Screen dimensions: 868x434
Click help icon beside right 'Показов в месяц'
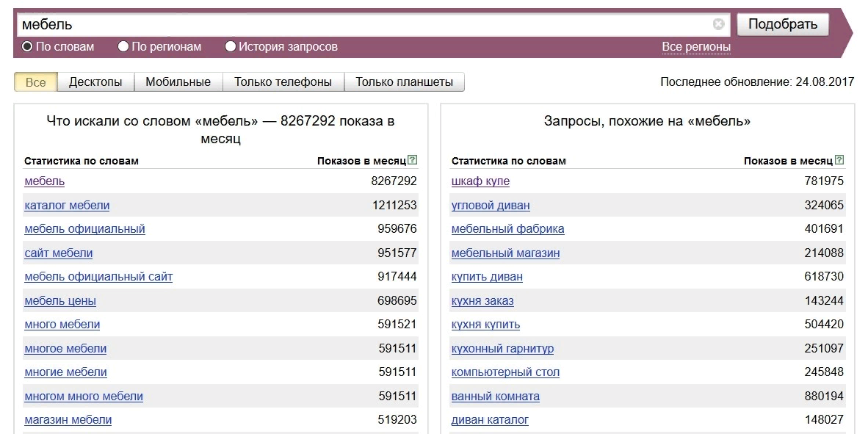[x=840, y=160]
